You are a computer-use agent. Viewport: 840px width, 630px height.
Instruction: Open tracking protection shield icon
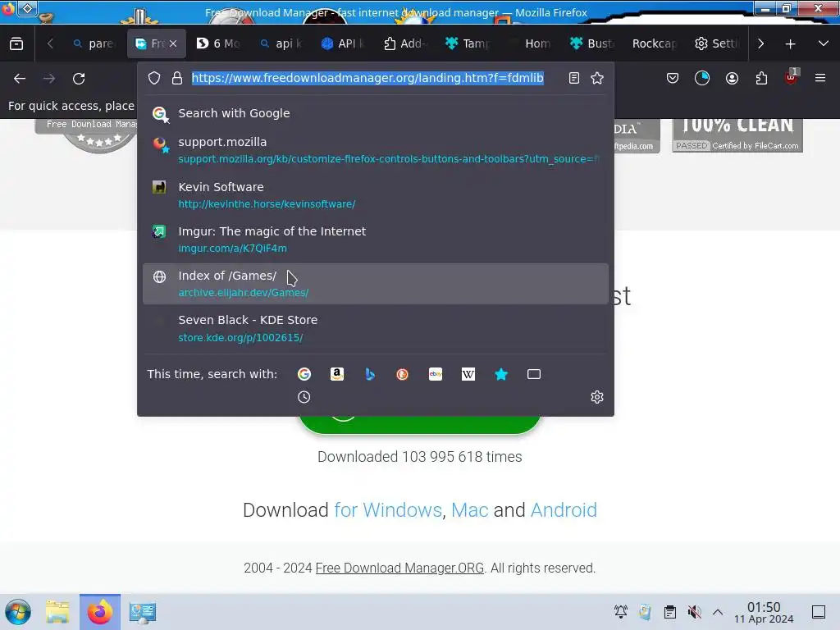click(154, 78)
